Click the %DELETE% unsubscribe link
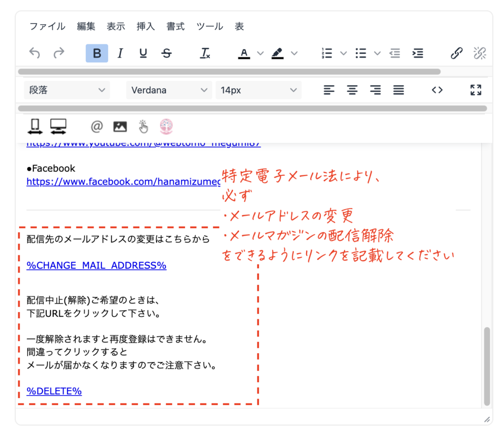This screenshot has width=504, height=433. point(54,391)
